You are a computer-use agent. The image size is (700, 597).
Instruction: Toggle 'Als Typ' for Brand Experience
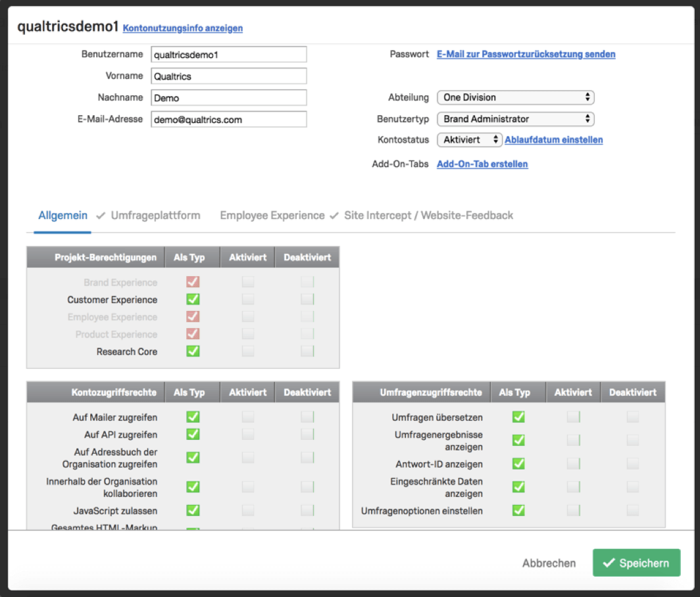tap(193, 282)
